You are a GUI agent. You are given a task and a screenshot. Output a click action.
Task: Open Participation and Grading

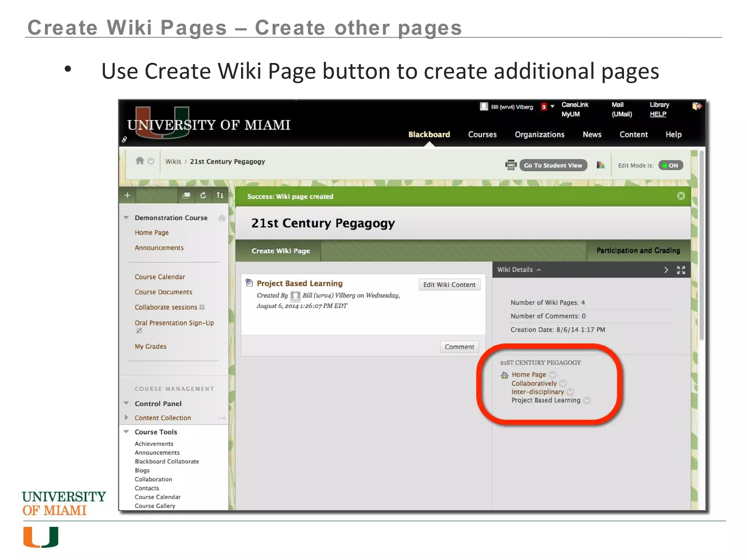click(638, 250)
